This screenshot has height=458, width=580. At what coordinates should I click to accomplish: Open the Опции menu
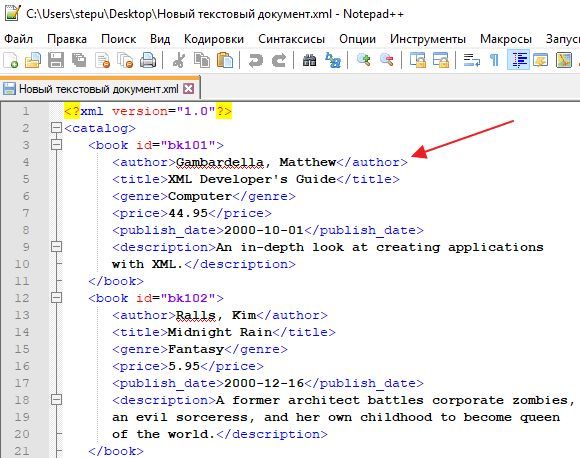pos(357,39)
